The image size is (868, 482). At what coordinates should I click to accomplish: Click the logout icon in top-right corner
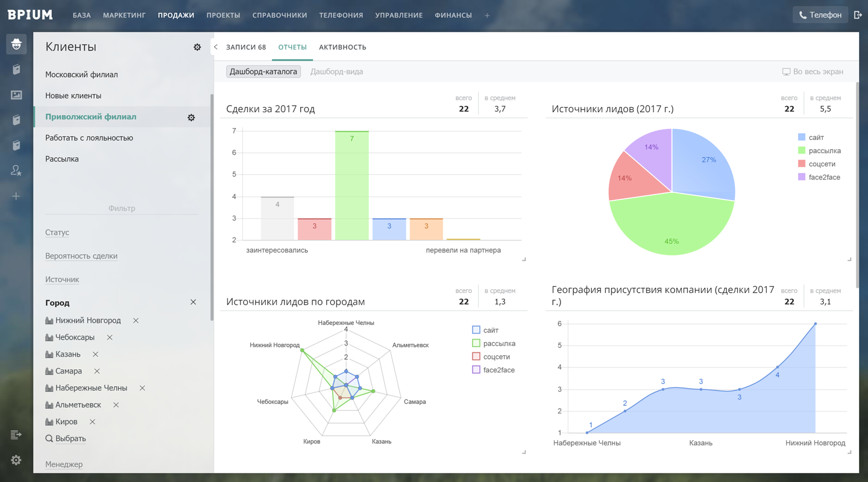858,15
